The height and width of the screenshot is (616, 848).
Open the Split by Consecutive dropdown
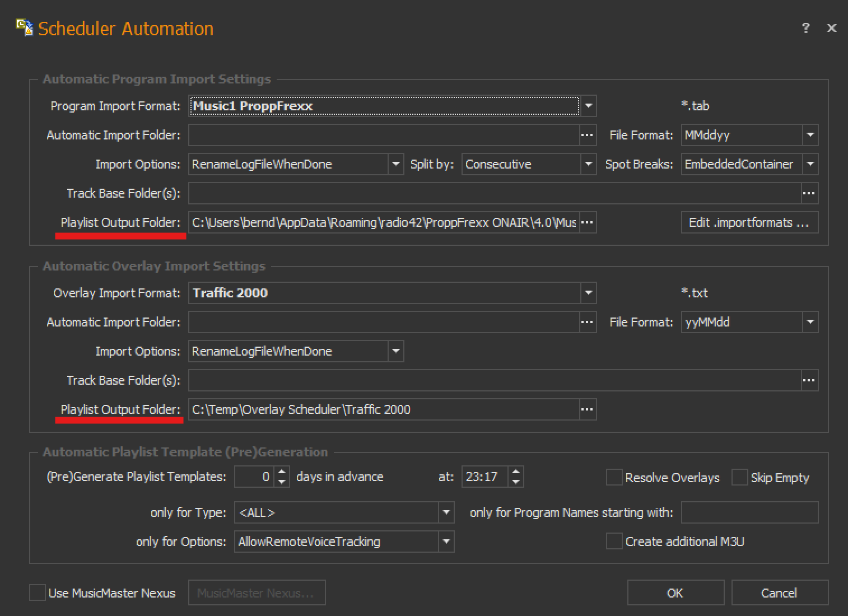(x=588, y=164)
